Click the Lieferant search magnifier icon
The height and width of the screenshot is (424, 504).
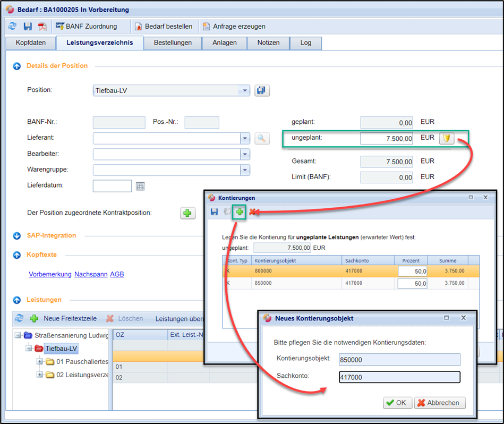tap(262, 139)
